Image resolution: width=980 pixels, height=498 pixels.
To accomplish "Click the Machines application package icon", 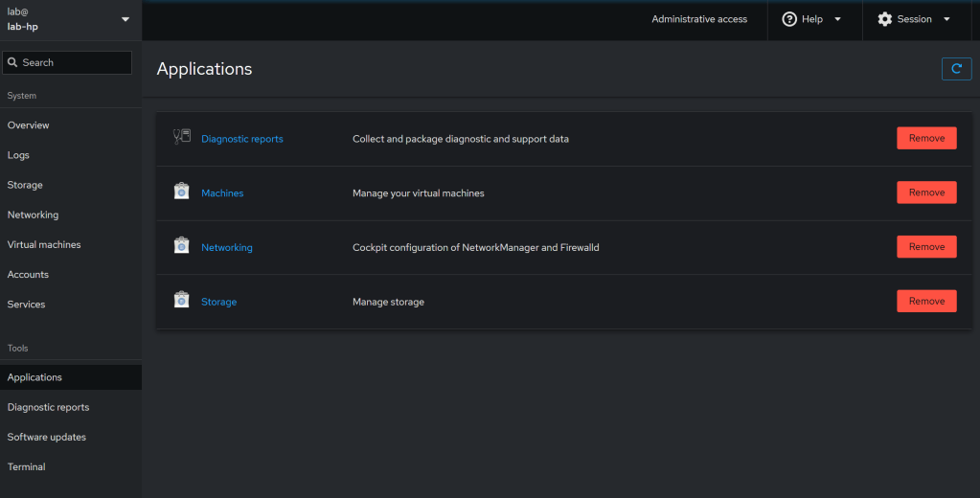I will click(181, 192).
